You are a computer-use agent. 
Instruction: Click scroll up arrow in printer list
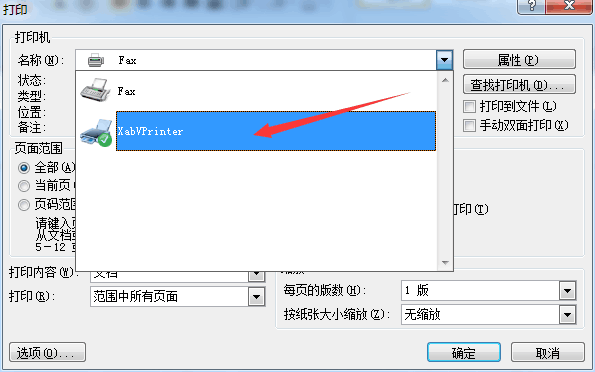[445, 80]
